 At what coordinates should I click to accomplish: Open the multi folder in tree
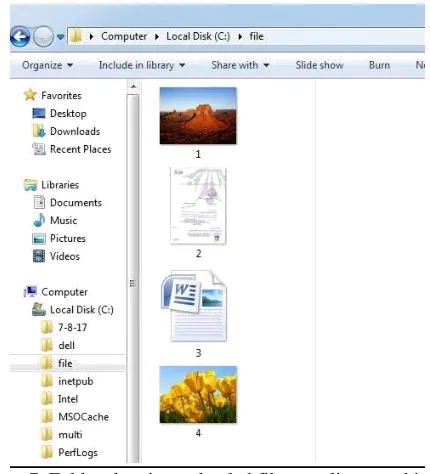click(70, 435)
